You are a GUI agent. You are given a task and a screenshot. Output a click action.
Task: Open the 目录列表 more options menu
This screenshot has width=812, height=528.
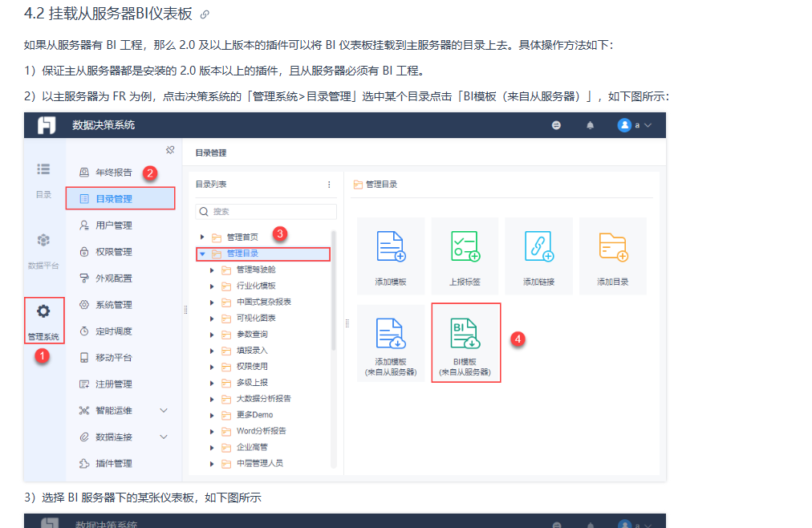(x=329, y=185)
